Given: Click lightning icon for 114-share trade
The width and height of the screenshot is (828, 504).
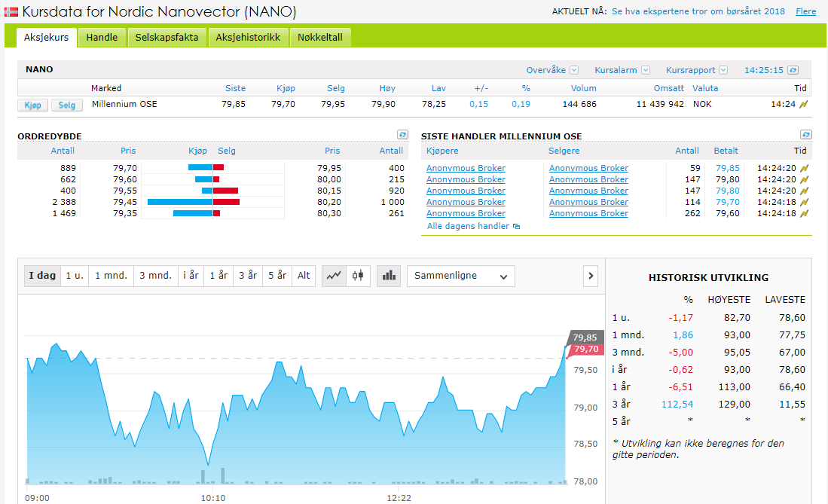Looking at the screenshot, I should tap(804, 203).
